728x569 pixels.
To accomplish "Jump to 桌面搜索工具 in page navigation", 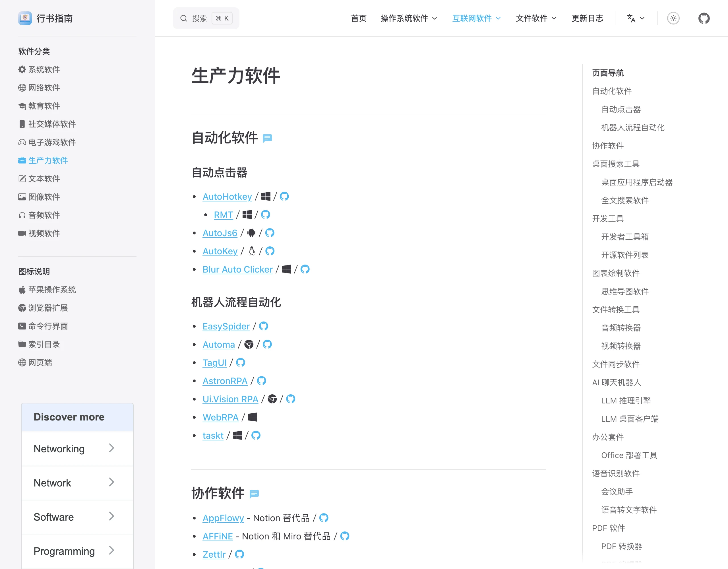I will tap(616, 164).
